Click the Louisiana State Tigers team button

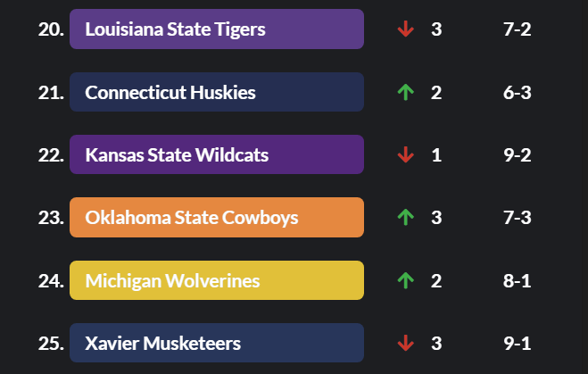(216, 29)
